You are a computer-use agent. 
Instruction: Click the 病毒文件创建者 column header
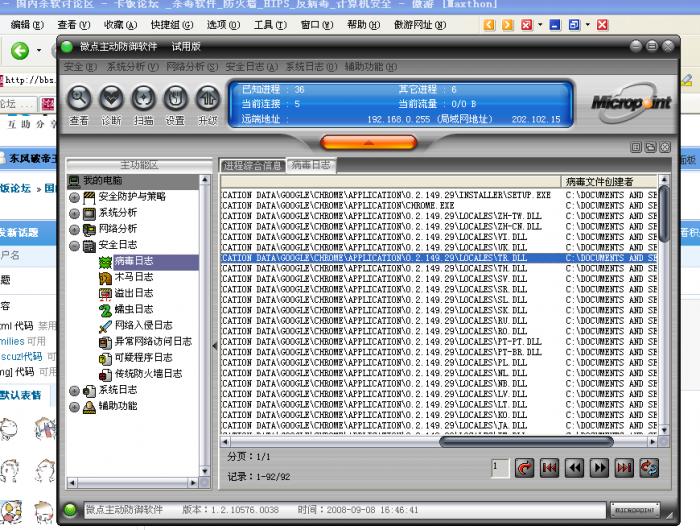point(609,181)
